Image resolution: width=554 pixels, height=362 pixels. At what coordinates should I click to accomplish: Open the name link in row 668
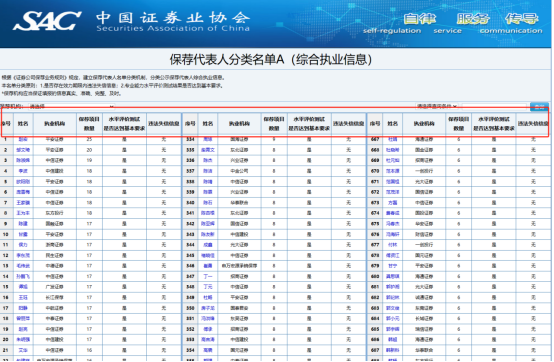point(393,150)
